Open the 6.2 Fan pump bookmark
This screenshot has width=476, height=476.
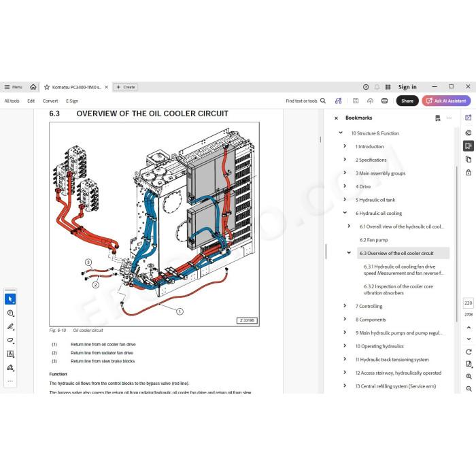click(x=374, y=240)
